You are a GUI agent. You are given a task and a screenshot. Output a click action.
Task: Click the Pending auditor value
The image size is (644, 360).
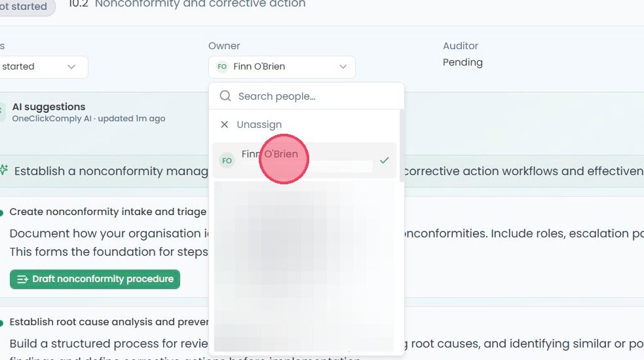[x=463, y=62]
